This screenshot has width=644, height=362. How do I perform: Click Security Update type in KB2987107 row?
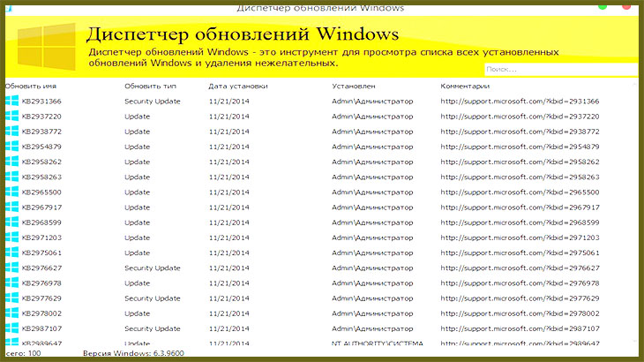(x=153, y=329)
